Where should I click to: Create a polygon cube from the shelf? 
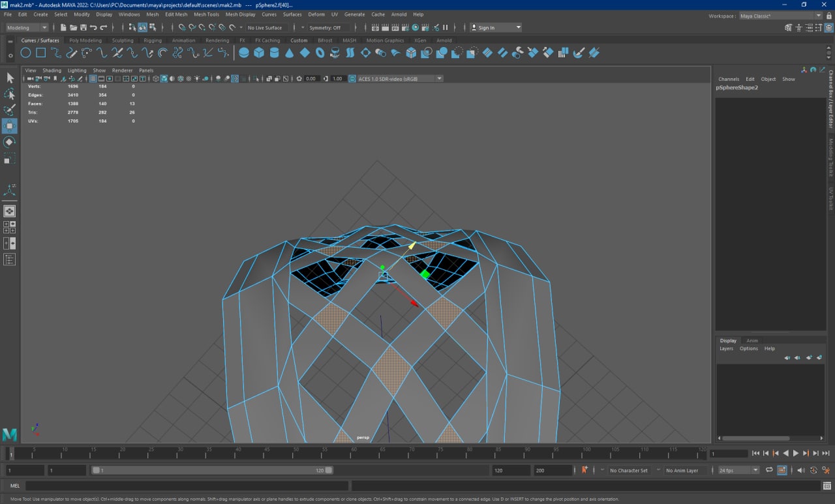click(x=259, y=53)
